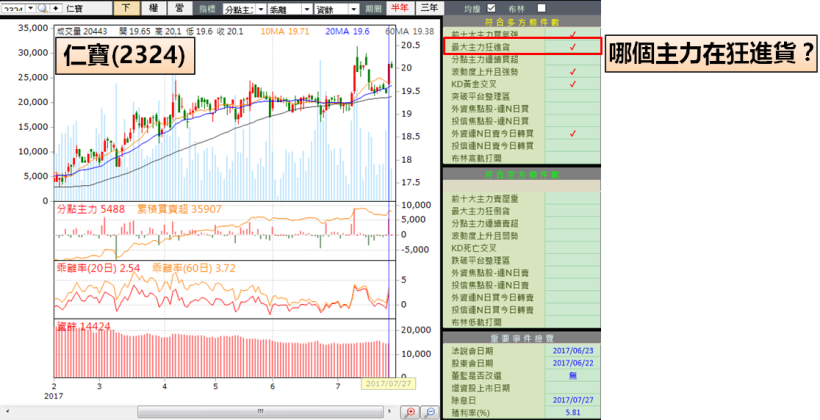The width and height of the screenshot is (820, 420).
Task: Click 前十大主力買氣強 condition row
Action: (521, 35)
